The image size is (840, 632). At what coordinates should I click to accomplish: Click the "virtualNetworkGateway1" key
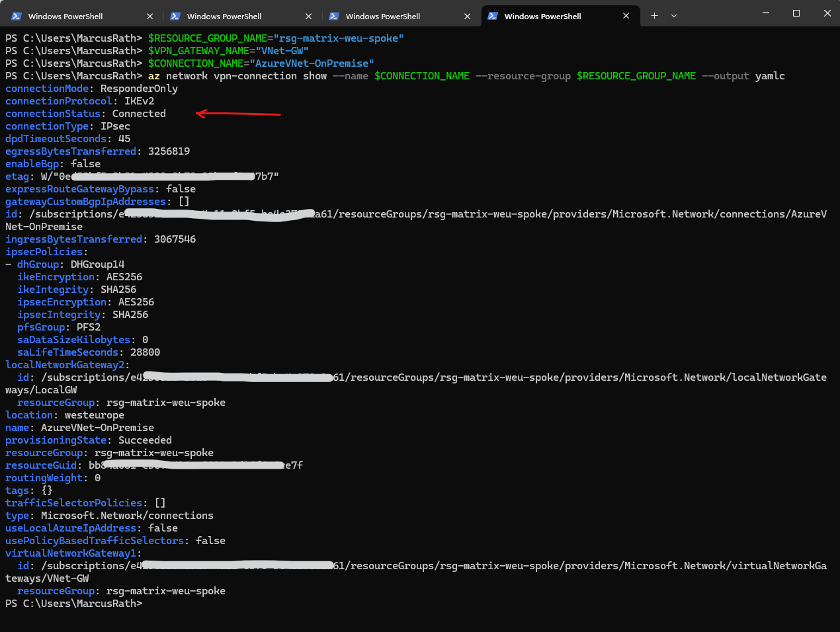pos(71,553)
